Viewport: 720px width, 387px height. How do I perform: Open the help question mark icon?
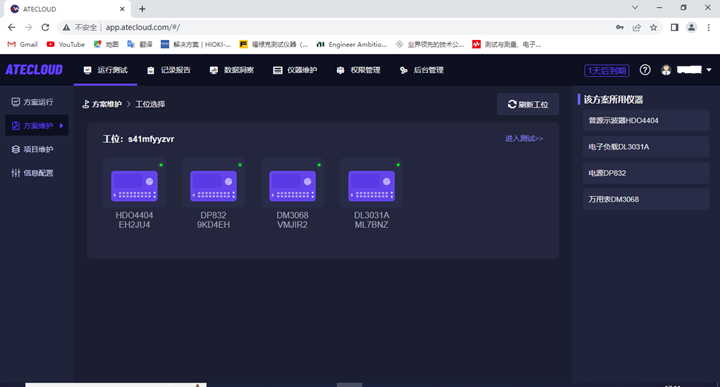click(645, 70)
